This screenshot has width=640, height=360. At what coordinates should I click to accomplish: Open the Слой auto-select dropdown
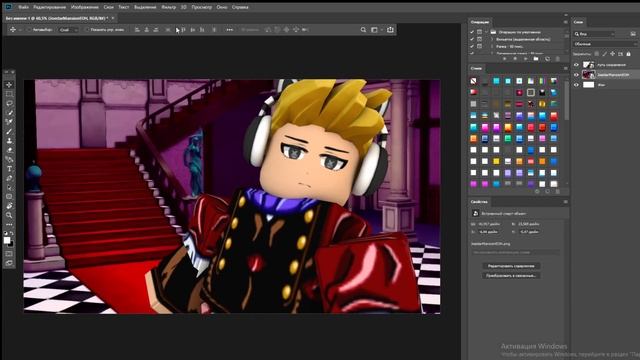tap(68, 30)
